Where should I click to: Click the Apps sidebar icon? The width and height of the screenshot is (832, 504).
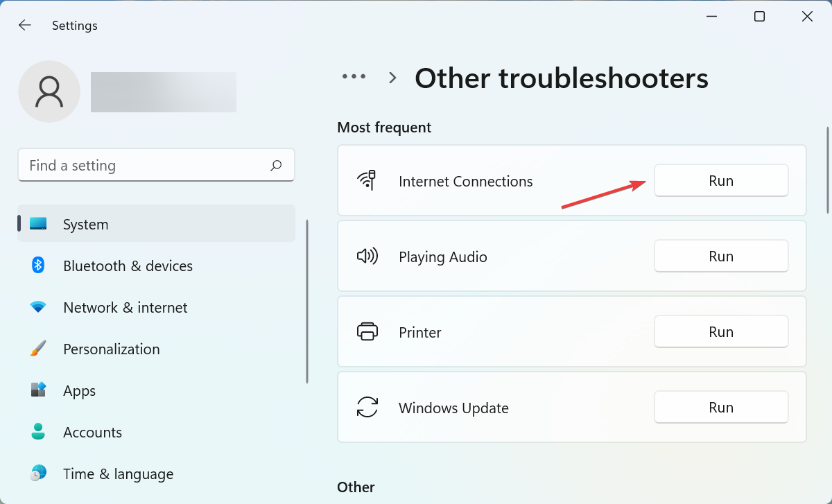point(37,390)
